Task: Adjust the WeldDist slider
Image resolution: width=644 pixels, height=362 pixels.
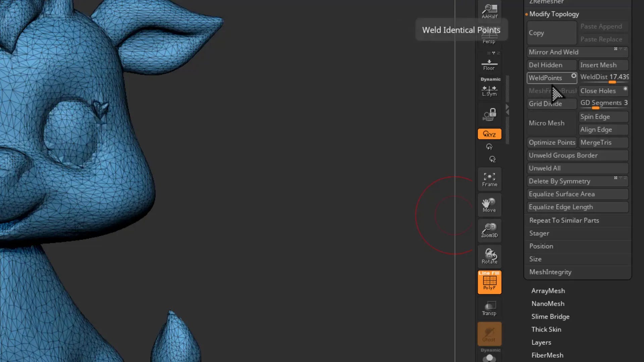Action: point(612,81)
